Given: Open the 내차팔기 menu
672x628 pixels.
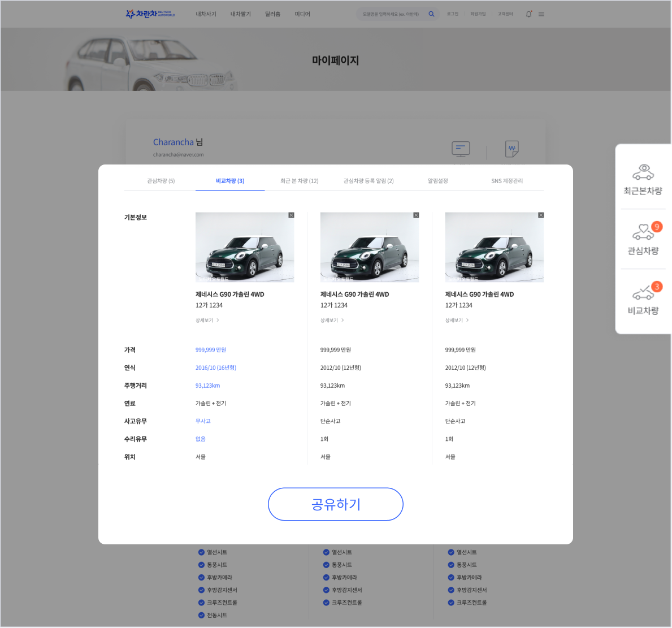Looking at the screenshot, I should [240, 14].
